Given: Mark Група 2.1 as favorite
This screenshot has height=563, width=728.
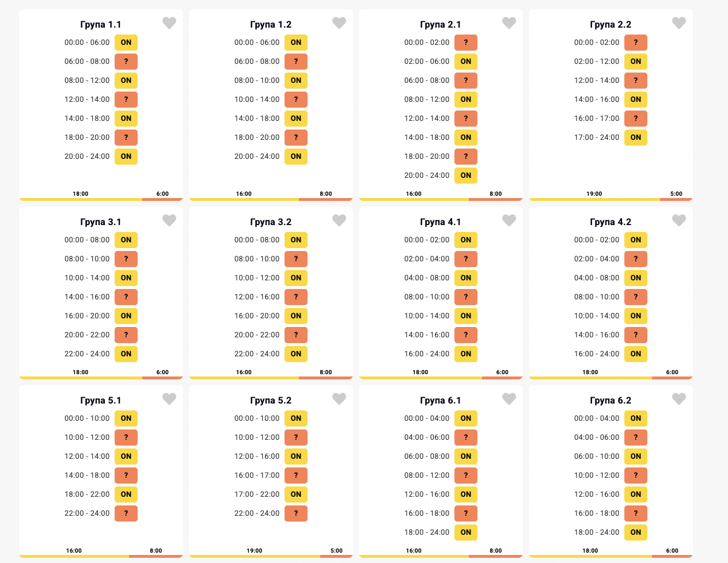Looking at the screenshot, I should [x=509, y=23].
